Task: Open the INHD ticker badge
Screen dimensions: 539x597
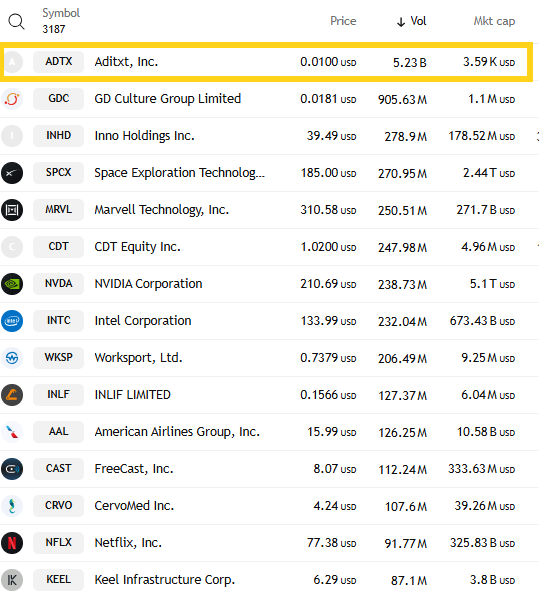Action: (58, 136)
